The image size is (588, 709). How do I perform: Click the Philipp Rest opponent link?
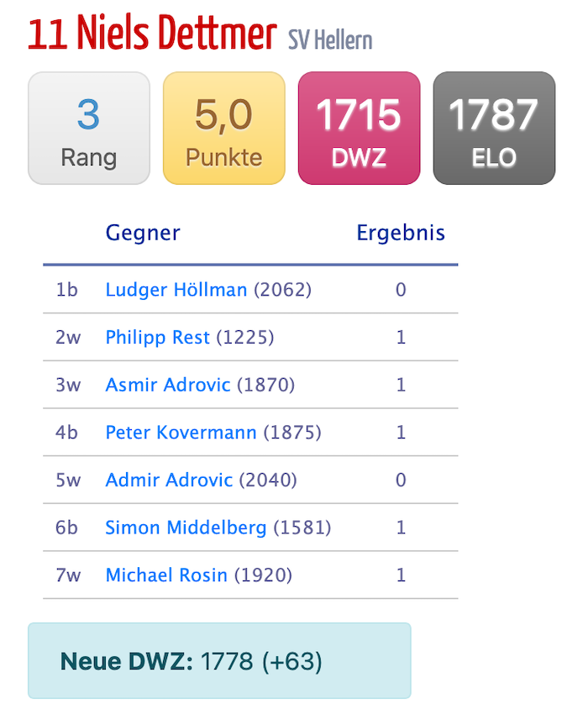tap(157, 338)
